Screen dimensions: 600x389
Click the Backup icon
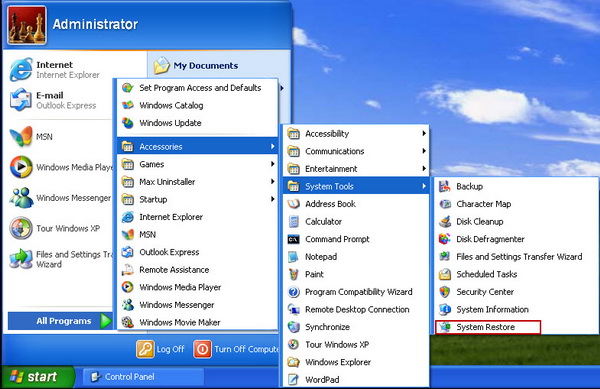point(445,186)
